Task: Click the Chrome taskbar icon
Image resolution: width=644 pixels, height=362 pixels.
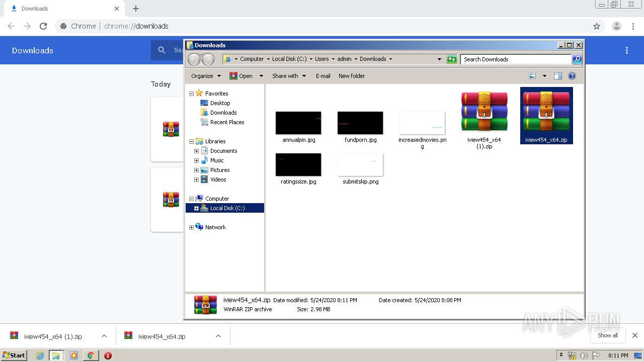Action: (x=91, y=355)
